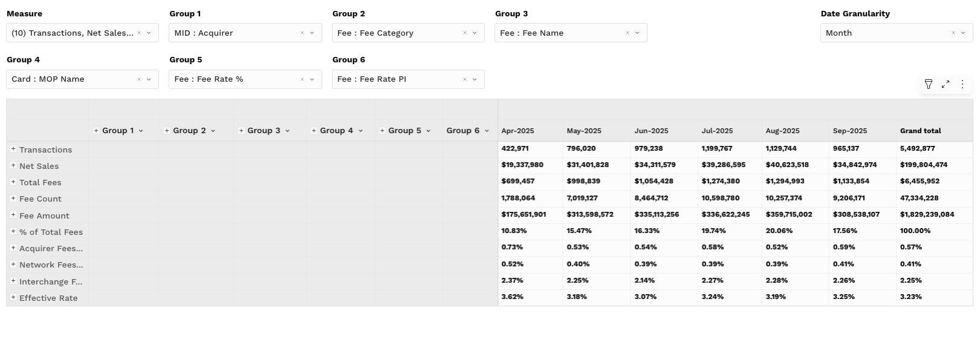Open the Group 6 column header menu
The height and width of the screenshot is (342, 980).
point(487,131)
